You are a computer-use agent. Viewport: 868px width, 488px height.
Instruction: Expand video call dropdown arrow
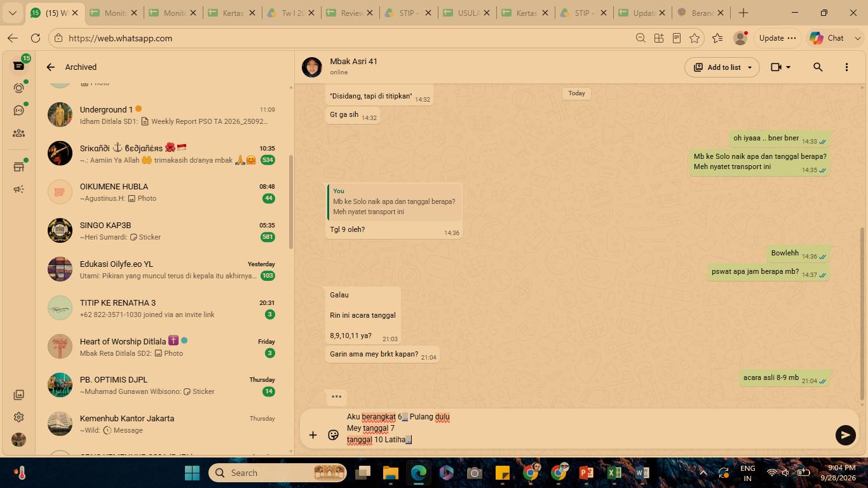pyautogui.click(x=789, y=67)
